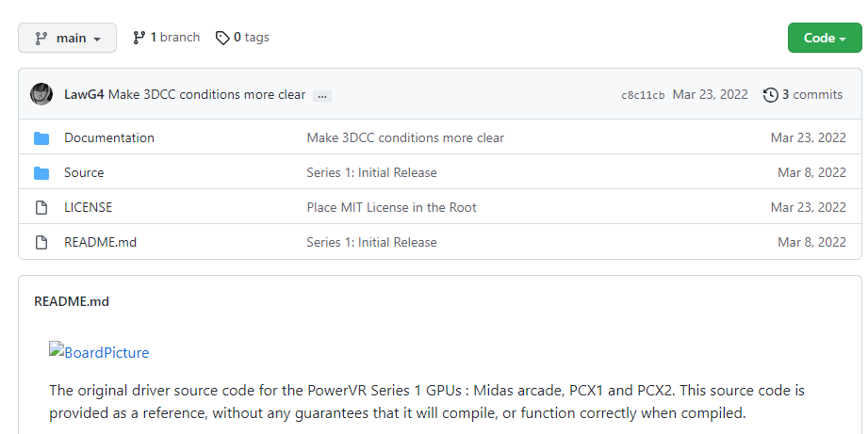Open the BoardPicture image link

[x=99, y=353]
